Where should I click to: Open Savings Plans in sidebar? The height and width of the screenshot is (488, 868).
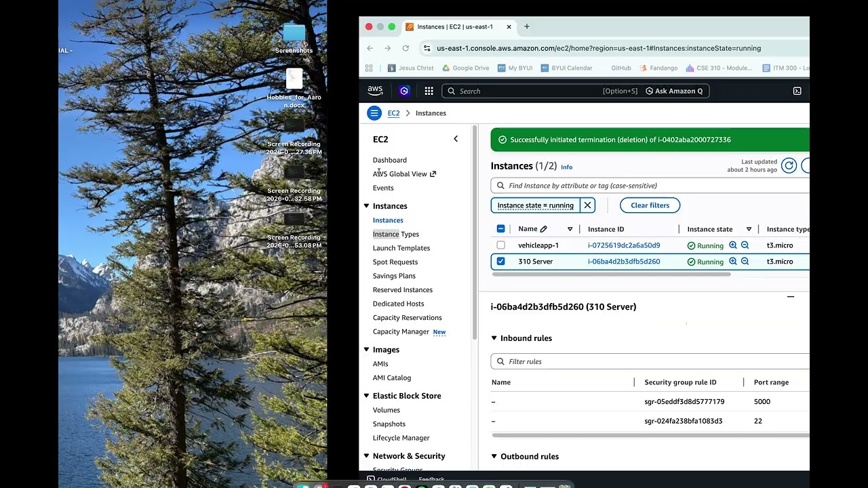[x=394, y=276]
